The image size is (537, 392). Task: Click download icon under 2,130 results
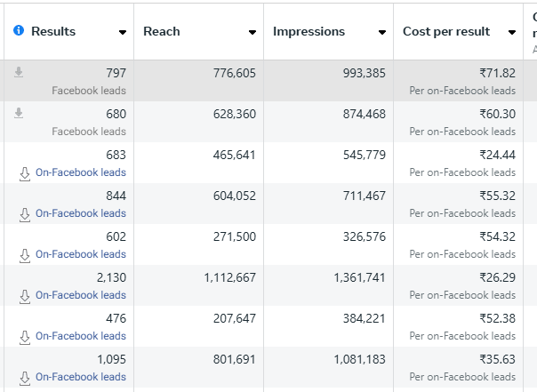[x=25, y=296]
